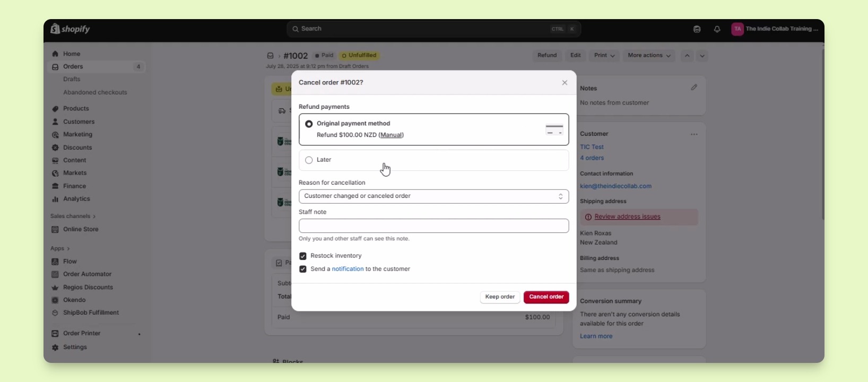Image resolution: width=868 pixels, height=382 pixels.
Task: Click the Shopify logo in the top bar
Action: pyautogui.click(x=70, y=29)
